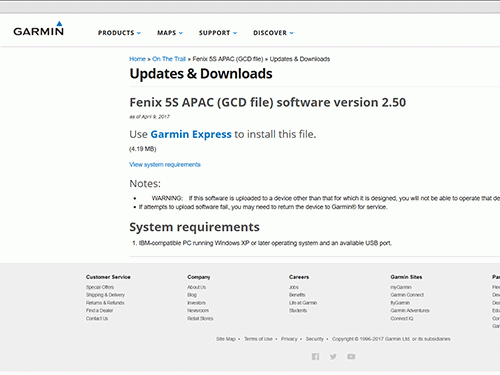This screenshot has width=500, height=375.
Task: Open Site Map footer link
Action: 226,339
